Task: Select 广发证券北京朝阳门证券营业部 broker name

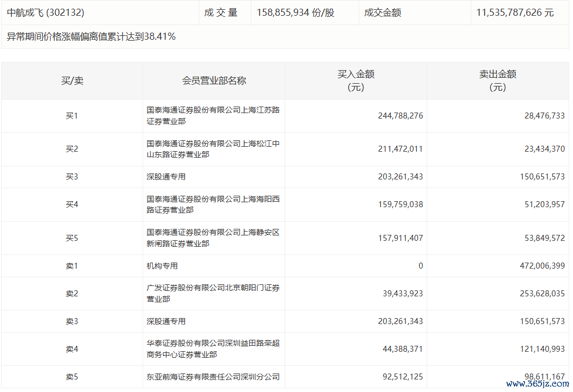Action: pos(213,294)
